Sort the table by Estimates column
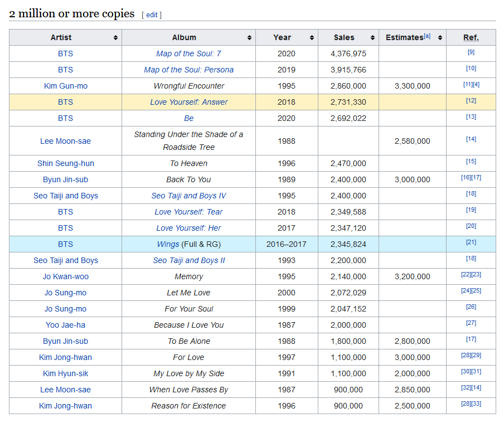Viewport: 504px width, 423px height. 440,37
